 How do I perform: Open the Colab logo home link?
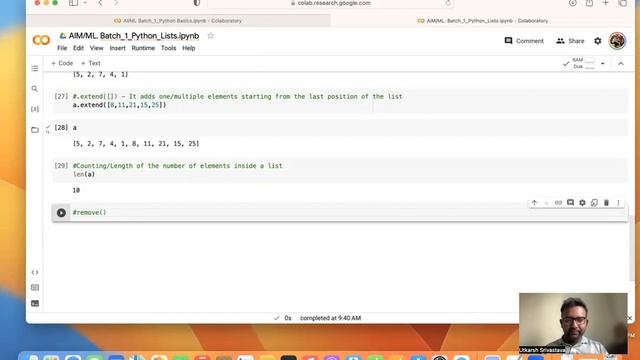(x=41, y=40)
